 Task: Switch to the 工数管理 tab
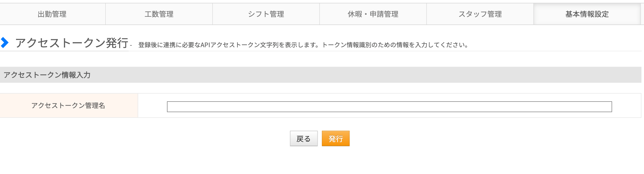(x=159, y=14)
